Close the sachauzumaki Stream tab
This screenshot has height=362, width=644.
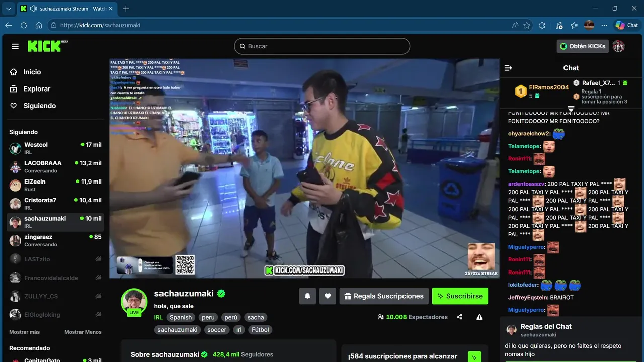coord(111,9)
